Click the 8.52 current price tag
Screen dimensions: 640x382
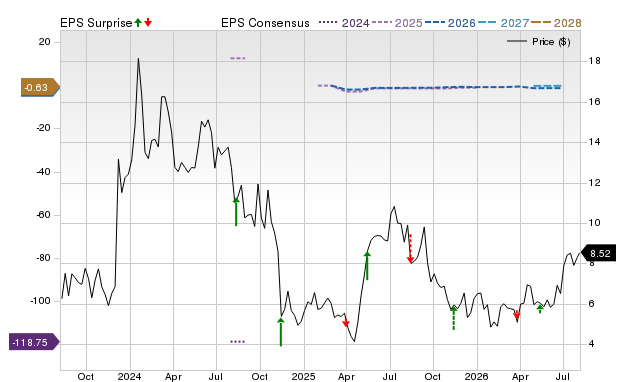pos(598,253)
